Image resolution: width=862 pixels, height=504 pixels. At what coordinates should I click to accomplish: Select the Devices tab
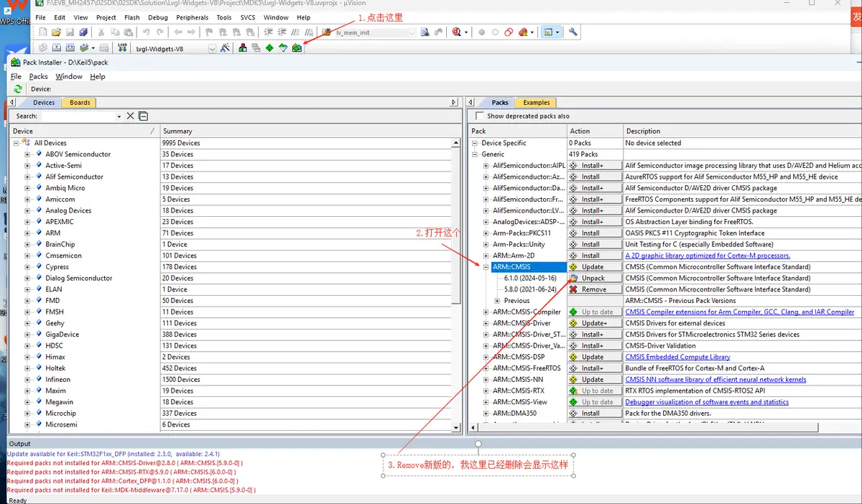(x=44, y=103)
